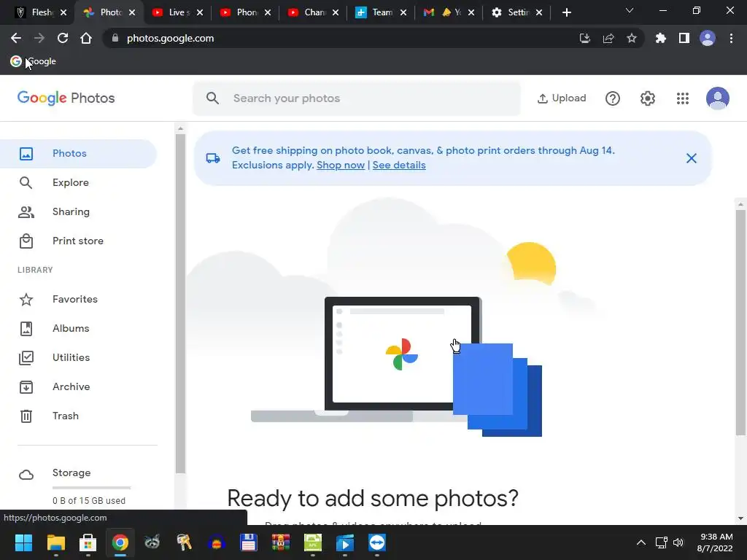Show hidden system tray icons
The height and width of the screenshot is (560, 747).
click(x=641, y=542)
